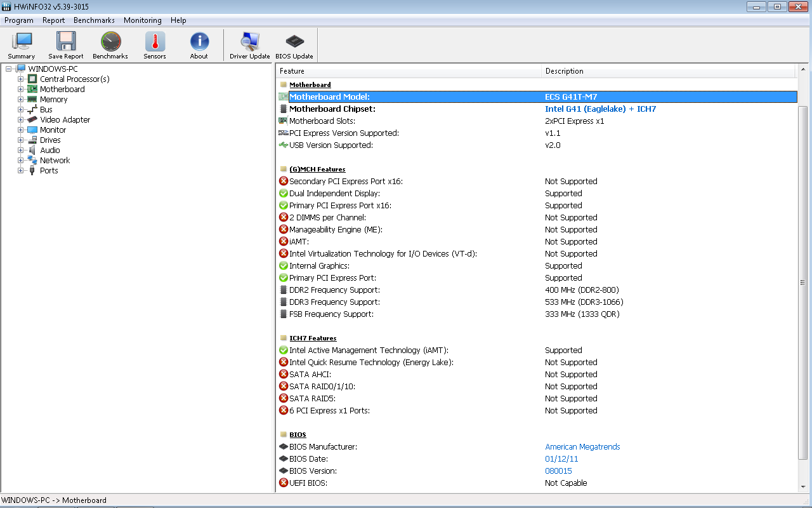Viewport: 812px width, 508px height.
Task: Click the Bus icon in the tree
Action: [32, 109]
